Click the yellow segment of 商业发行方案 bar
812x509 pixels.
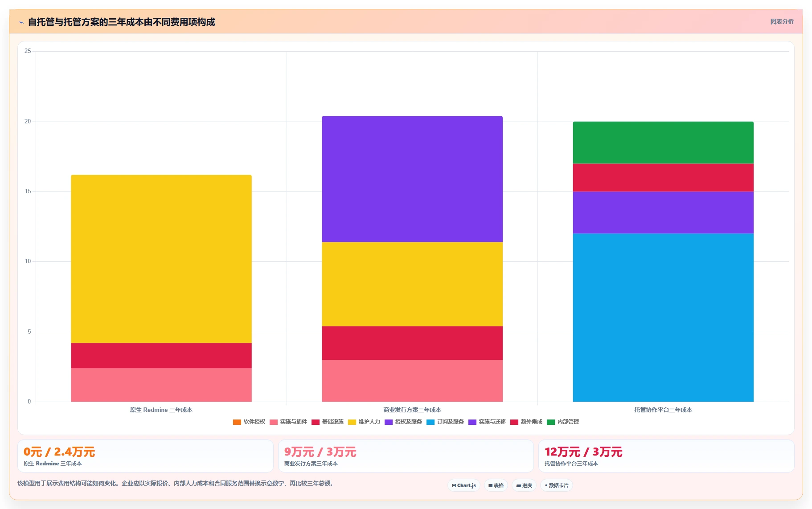(x=412, y=284)
